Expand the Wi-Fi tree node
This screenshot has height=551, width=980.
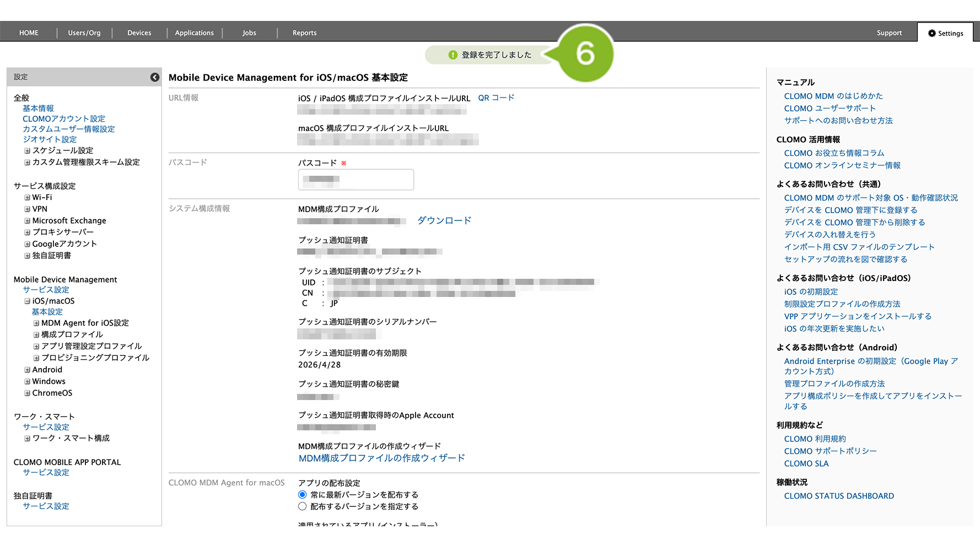[27, 197]
